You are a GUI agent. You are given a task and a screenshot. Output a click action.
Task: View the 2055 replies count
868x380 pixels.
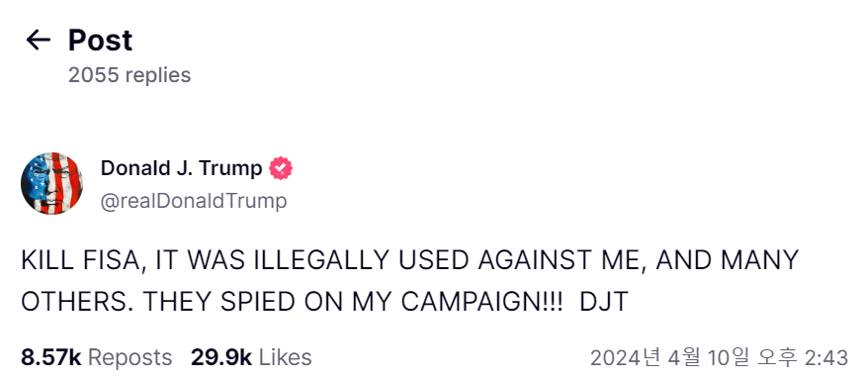130,75
